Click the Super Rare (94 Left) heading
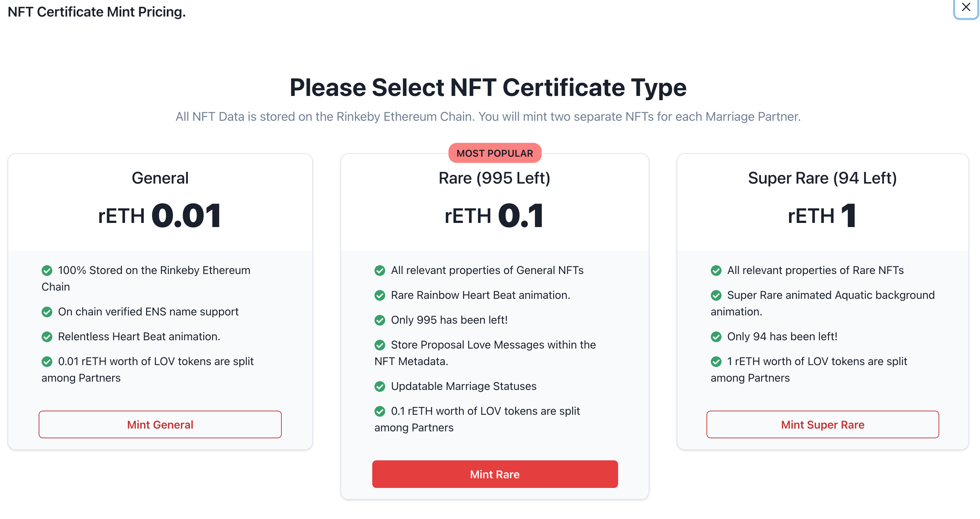 point(823,178)
